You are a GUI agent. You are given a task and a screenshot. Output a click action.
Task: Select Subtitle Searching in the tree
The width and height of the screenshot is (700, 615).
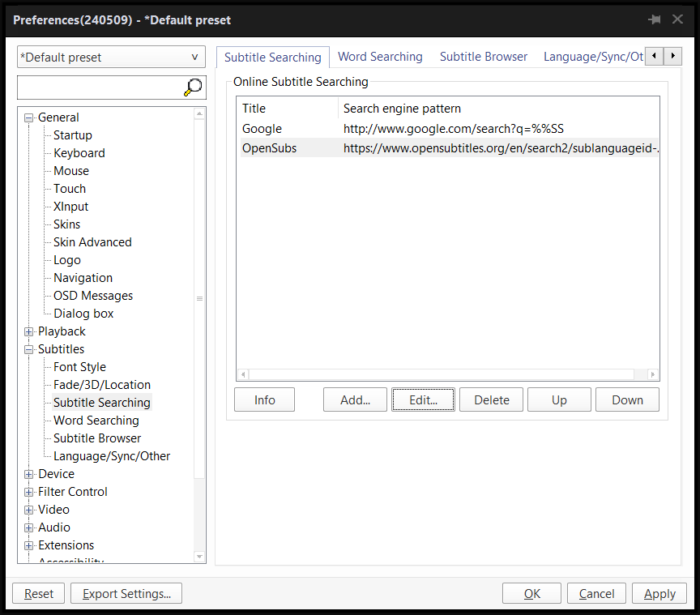102,403
